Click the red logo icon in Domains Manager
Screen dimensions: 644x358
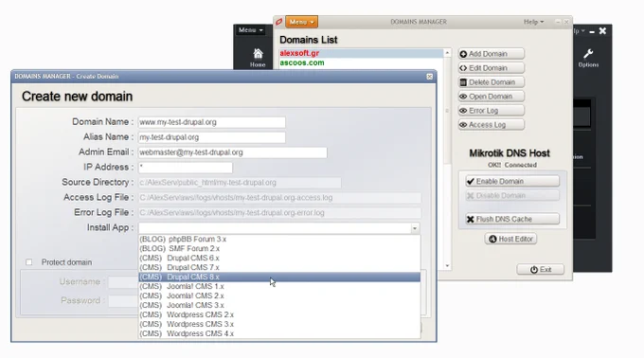pyautogui.click(x=279, y=22)
